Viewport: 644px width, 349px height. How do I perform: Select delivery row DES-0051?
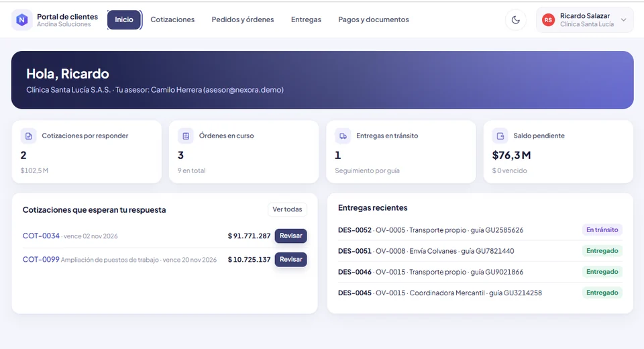[x=480, y=251]
